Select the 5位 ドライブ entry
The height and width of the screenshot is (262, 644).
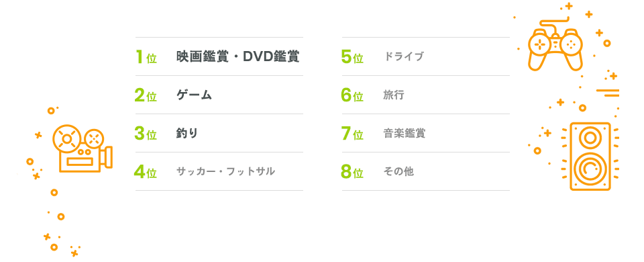click(x=426, y=56)
